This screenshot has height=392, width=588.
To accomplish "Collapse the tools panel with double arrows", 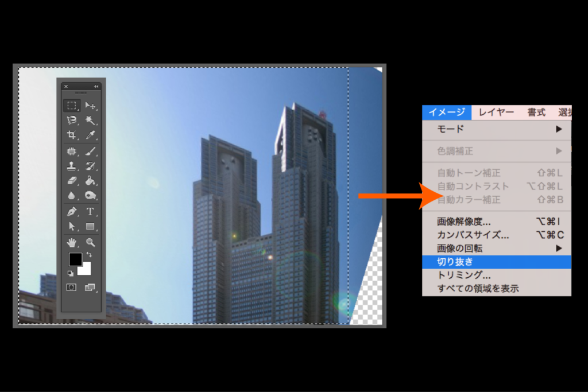I will point(96,86).
